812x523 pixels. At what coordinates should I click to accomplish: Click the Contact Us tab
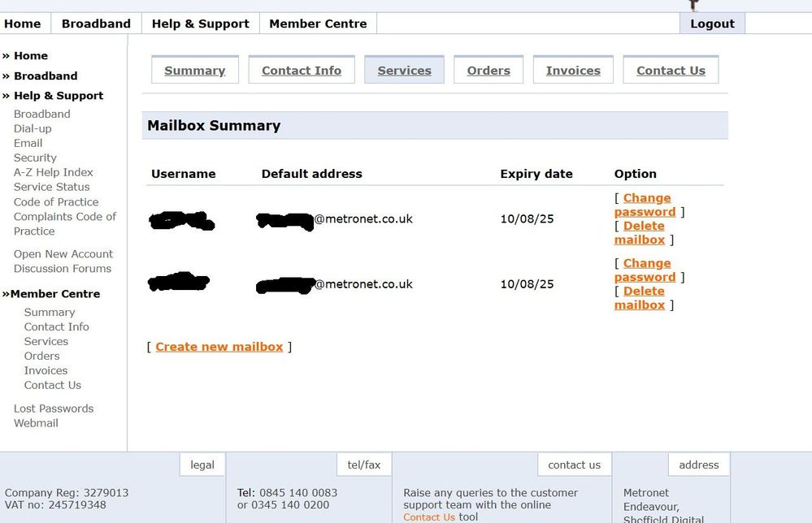(671, 71)
